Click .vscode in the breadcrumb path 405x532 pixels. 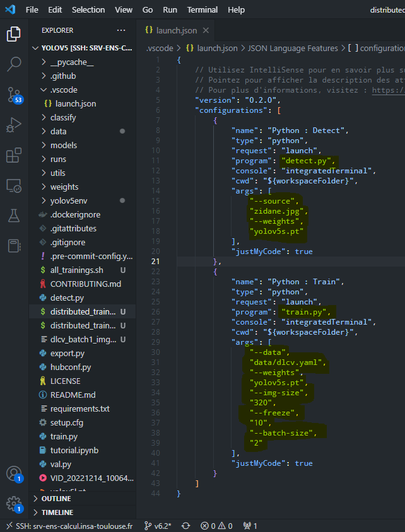pyautogui.click(x=160, y=49)
